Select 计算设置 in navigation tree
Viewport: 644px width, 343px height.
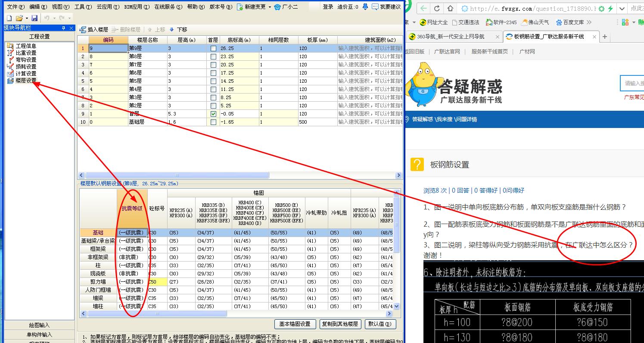[x=26, y=73]
